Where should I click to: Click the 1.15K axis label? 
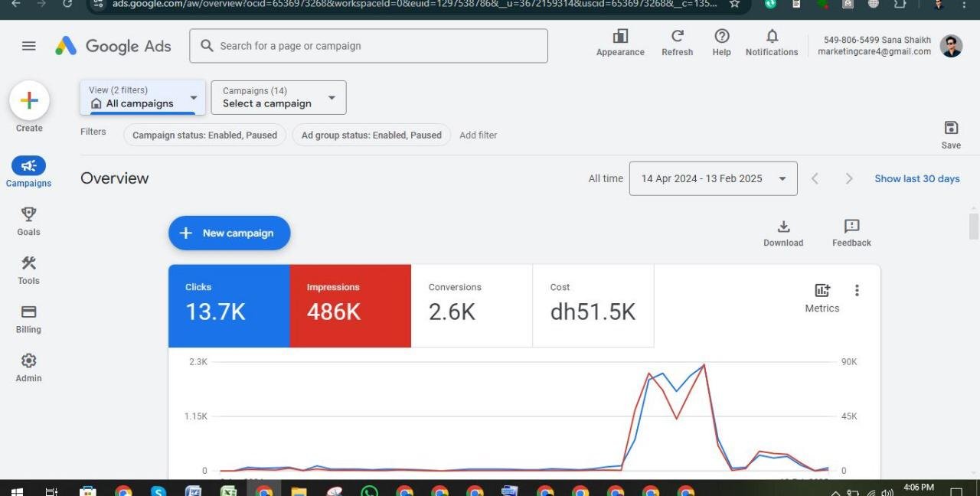click(195, 416)
